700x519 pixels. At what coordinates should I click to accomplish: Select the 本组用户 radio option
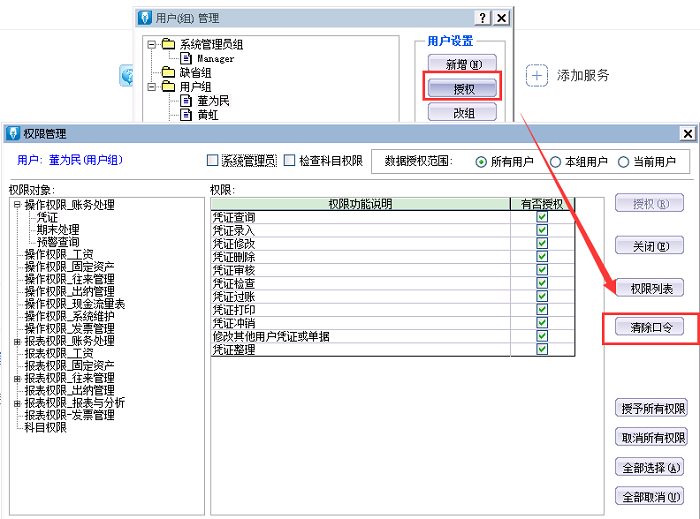tap(555, 161)
